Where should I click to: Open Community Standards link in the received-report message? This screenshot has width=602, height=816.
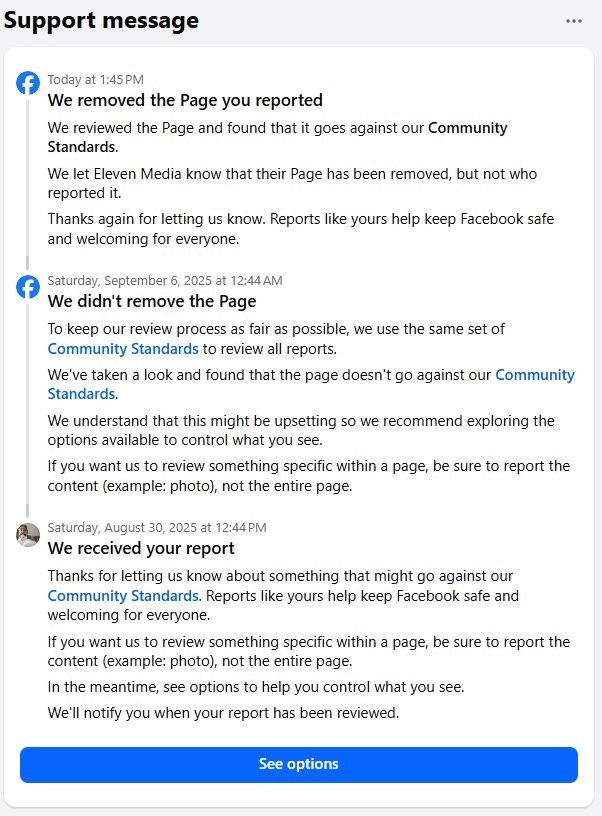pos(123,596)
